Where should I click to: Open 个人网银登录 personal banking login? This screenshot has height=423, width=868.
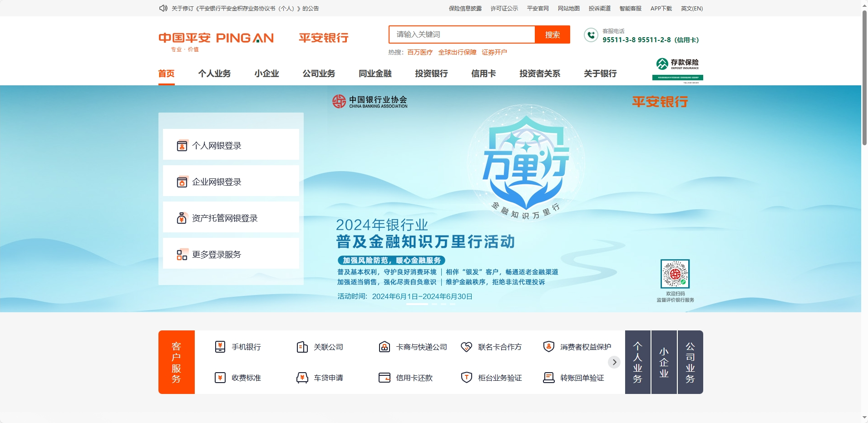(231, 145)
